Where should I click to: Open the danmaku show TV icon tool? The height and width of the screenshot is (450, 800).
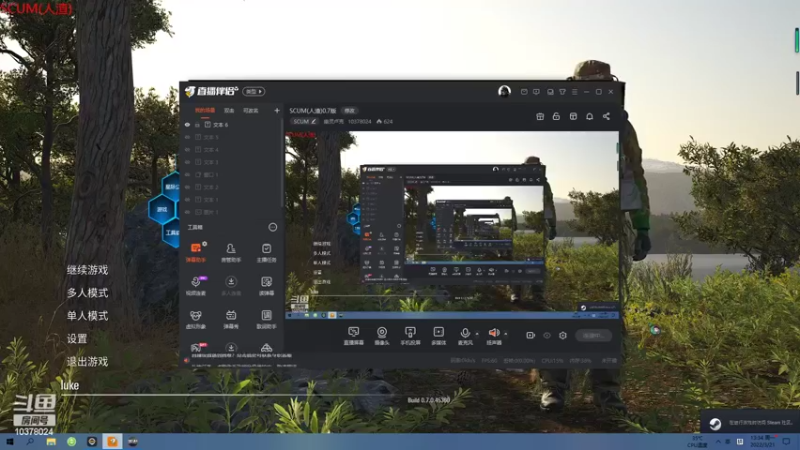tap(231, 319)
